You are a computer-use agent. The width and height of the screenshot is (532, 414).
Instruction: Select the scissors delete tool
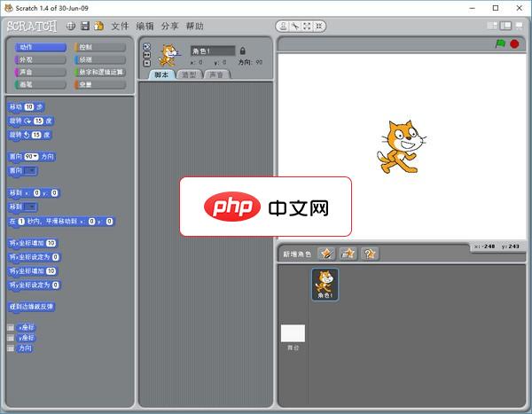[x=295, y=26]
